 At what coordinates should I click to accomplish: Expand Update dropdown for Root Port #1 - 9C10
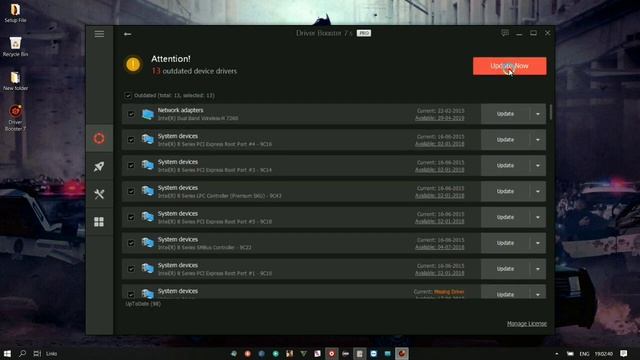538,269
